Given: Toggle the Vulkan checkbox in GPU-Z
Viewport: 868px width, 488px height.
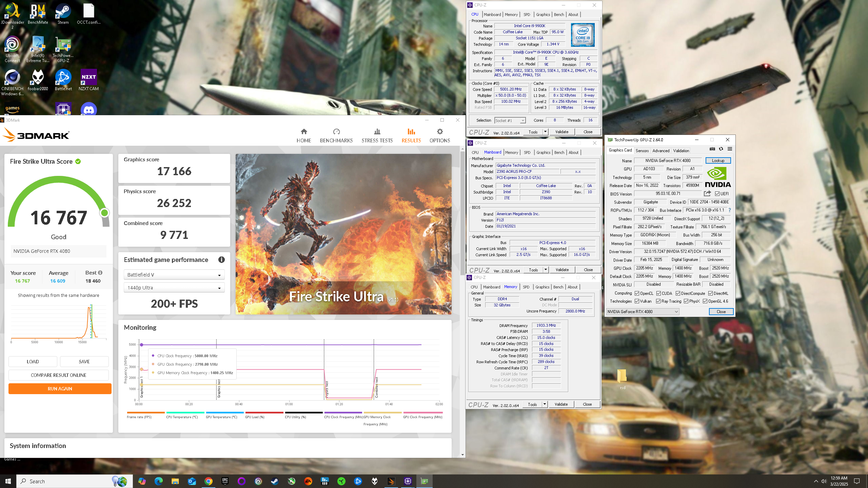Looking at the screenshot, I should coord(637,301).
